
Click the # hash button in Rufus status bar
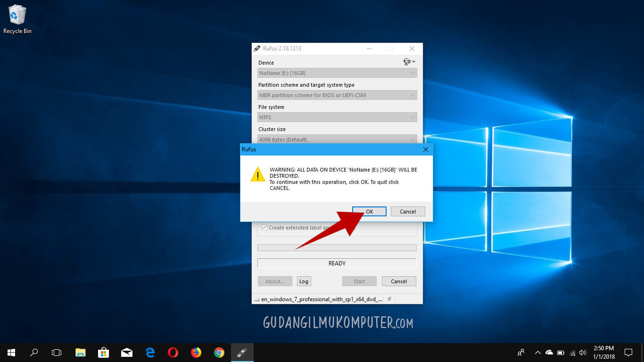pos(389,299)
